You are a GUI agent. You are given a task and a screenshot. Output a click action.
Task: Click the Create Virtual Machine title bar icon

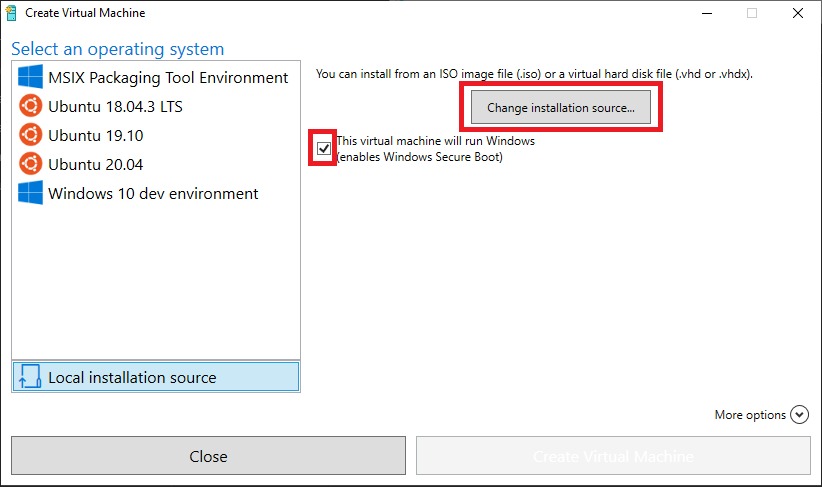[12, 13]
